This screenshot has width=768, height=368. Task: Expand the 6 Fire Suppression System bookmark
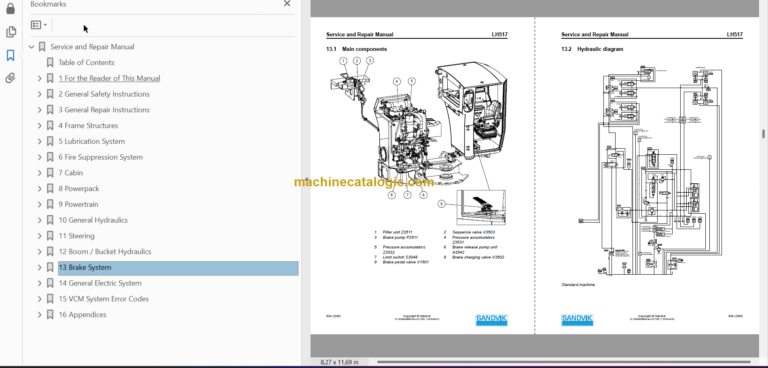coord(40,157)
